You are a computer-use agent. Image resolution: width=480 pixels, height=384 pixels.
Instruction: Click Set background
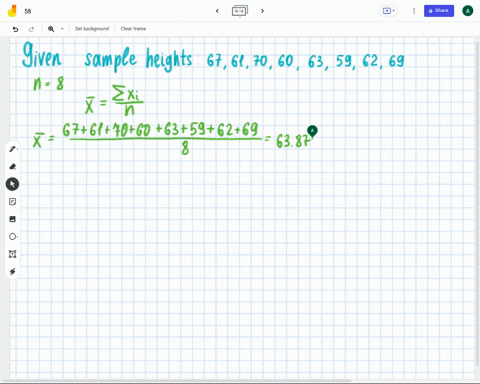pyautogui.click(x=92, y=29)
